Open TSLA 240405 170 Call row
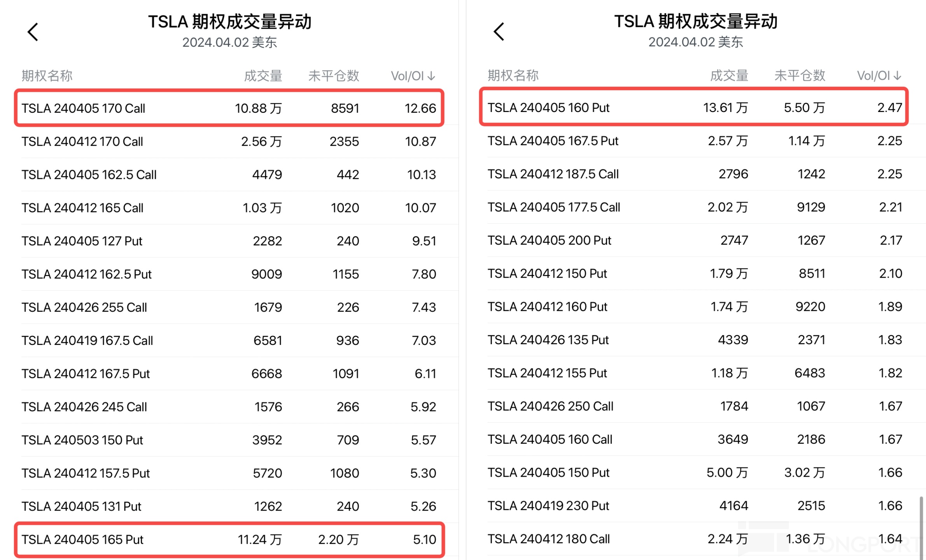Screen dimensions: 926x560 click(229, 108)
